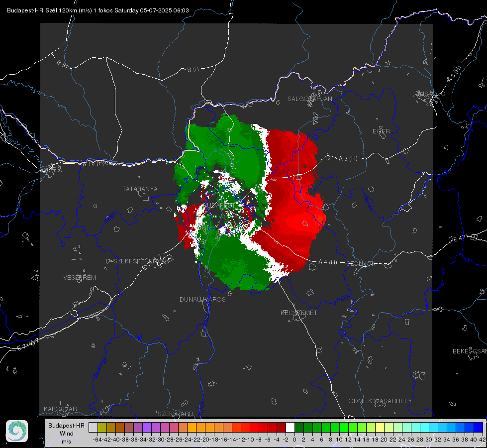Pick the mint swatch between 24 and 26

(406, 427)
